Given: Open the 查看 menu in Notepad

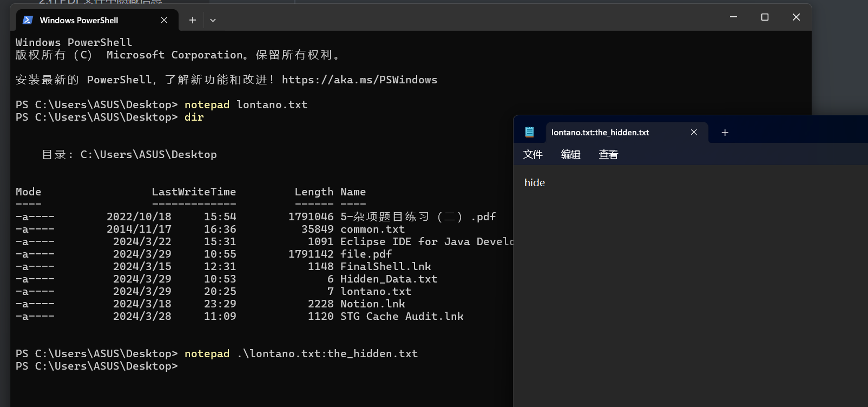Looking at the screenshot, I should pos(608,155).
